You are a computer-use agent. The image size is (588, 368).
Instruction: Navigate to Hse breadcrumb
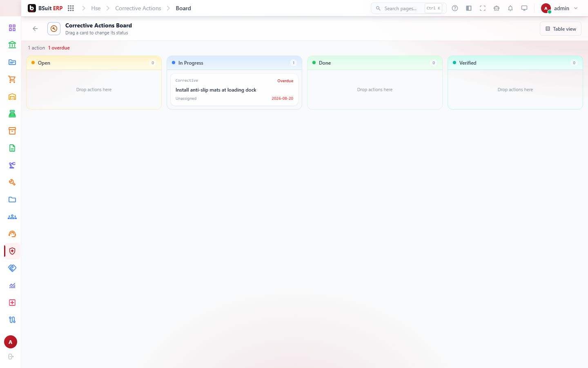(x=96, y=8)
